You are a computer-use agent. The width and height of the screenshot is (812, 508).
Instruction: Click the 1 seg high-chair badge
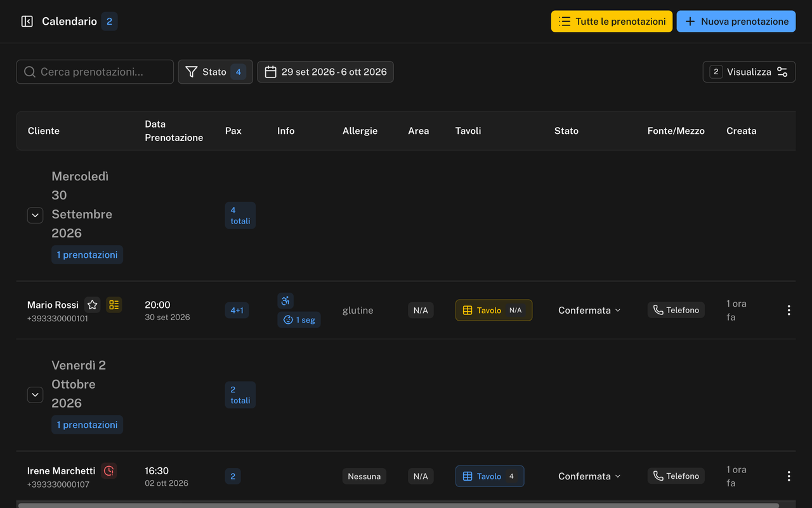[x=299, y=320]
